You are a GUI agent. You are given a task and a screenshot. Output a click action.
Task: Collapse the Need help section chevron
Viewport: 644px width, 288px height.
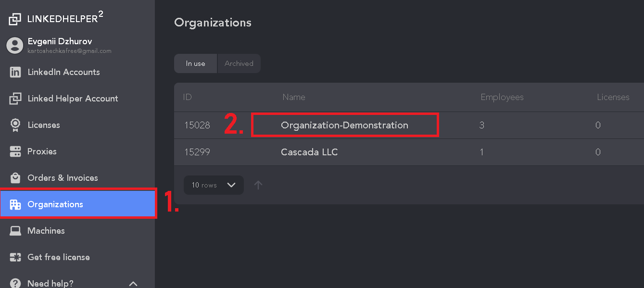[133, 284]
